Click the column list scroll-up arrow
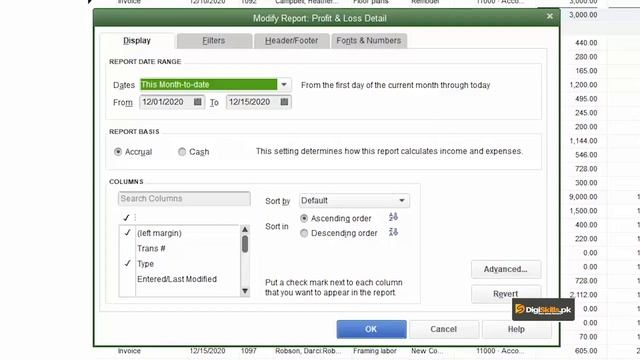Screen dimensions: 640x360 point(245,229)
